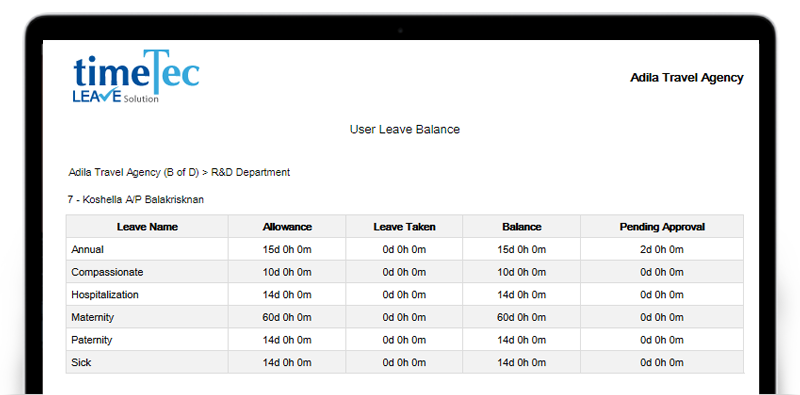Click the User Leave Balance title

[x=405, y=130]
